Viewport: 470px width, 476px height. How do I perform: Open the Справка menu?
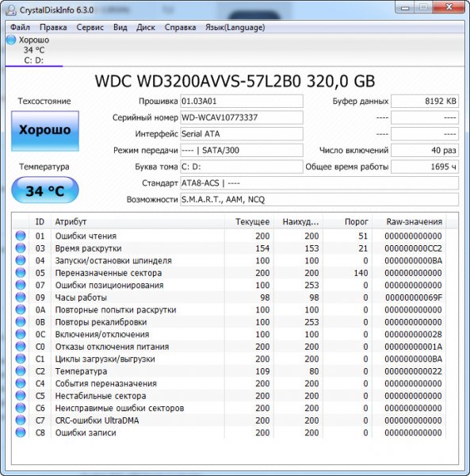pyautogui.click(x=180, y=27)
